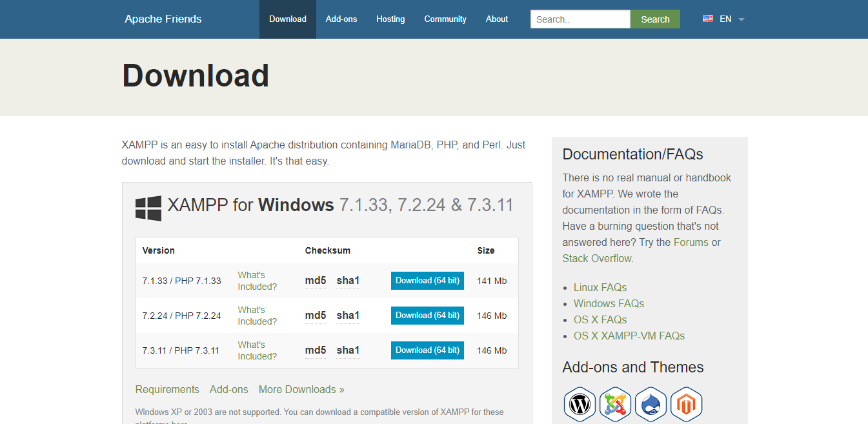The width and height of the screenshot is (868, 424).
Task: Open Windows FAQs
Action: (x=609, y=303)
